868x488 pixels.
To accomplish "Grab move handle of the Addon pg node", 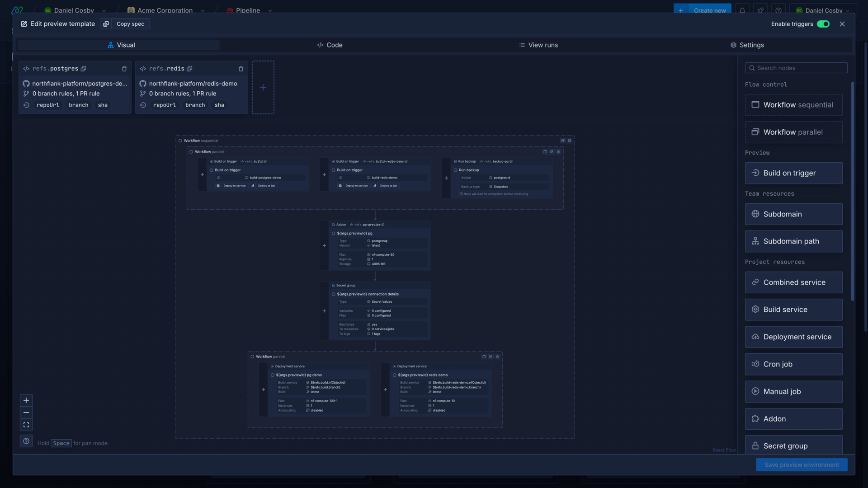I will coord(324,245).
